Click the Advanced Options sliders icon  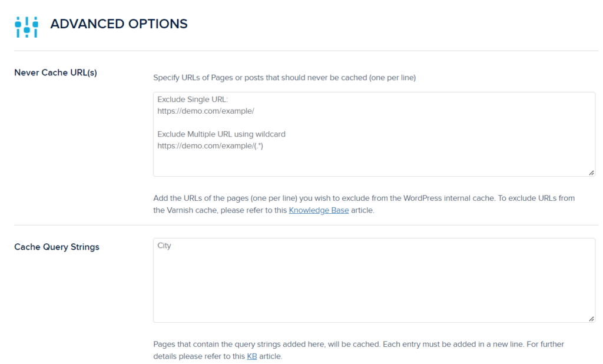pos(26,25)
